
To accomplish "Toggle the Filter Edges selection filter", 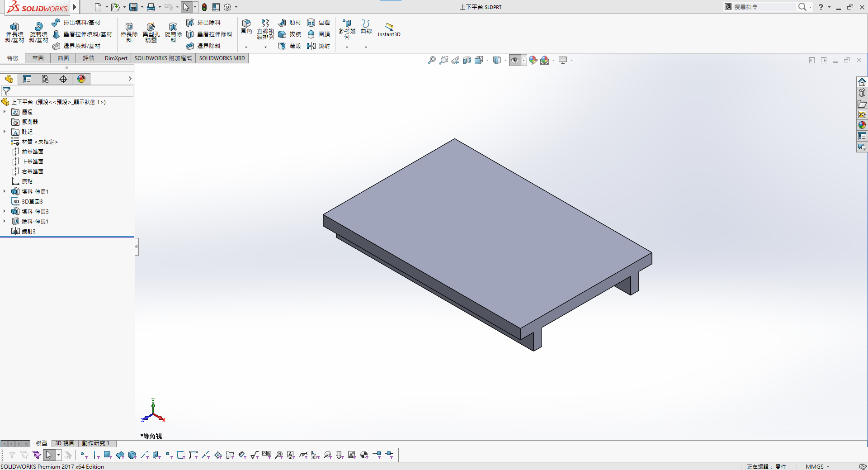I will coord(96,455).
